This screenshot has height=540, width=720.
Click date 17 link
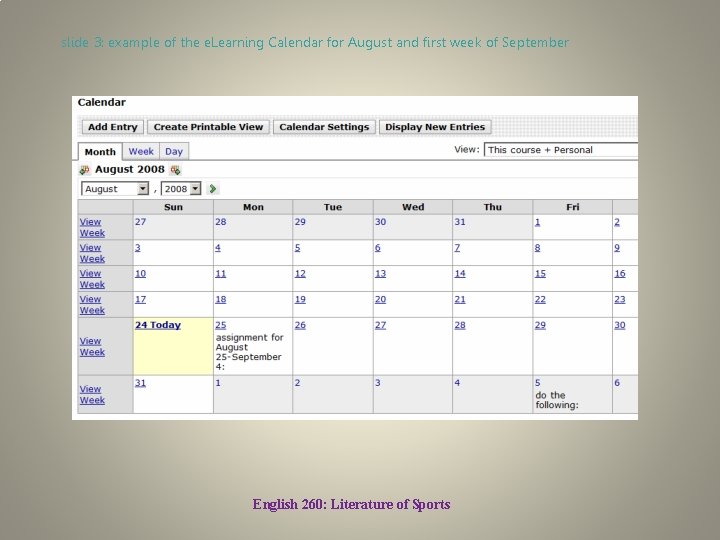141,299
